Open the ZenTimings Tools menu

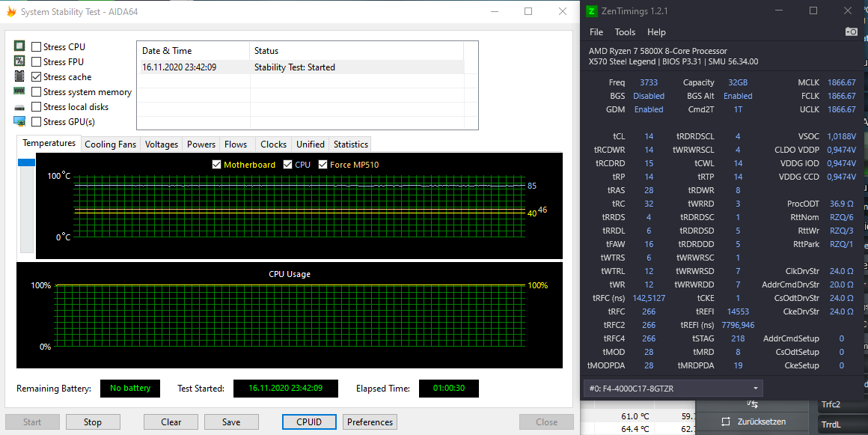(625, 32)
